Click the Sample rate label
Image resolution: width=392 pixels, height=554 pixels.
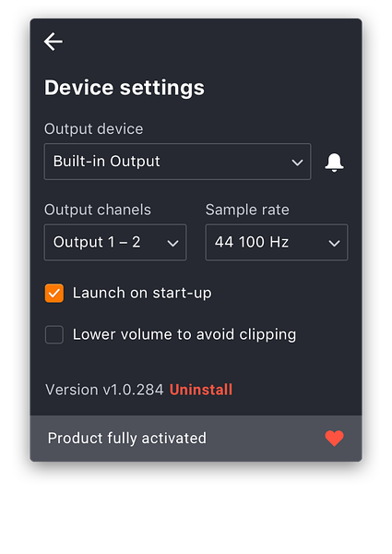tap(247, 210)
